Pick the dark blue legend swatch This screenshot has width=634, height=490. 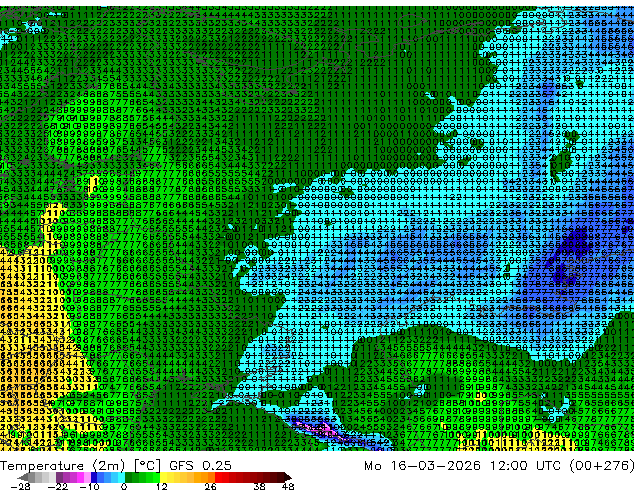[94, 477]
